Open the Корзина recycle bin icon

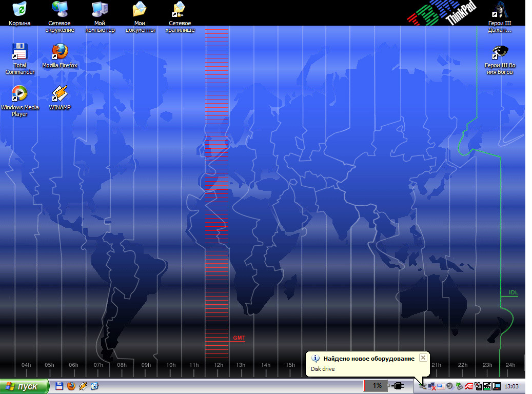19,10
